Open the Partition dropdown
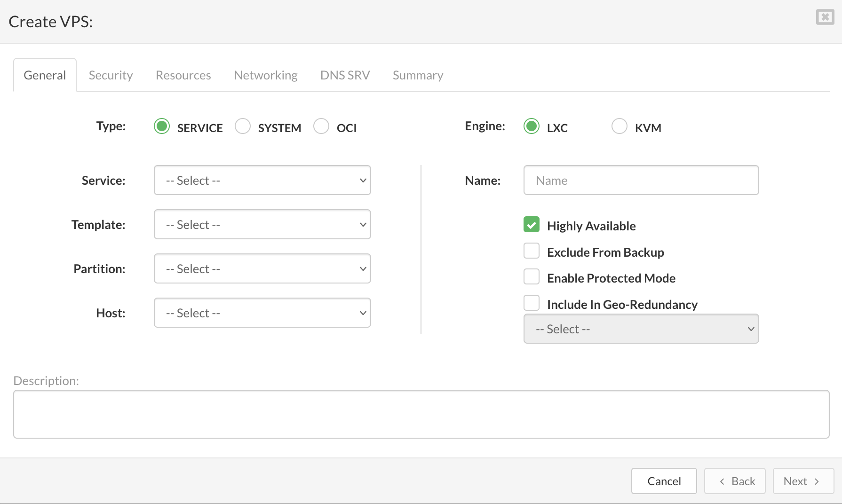842x504 pixels. (x=262, y=268)
